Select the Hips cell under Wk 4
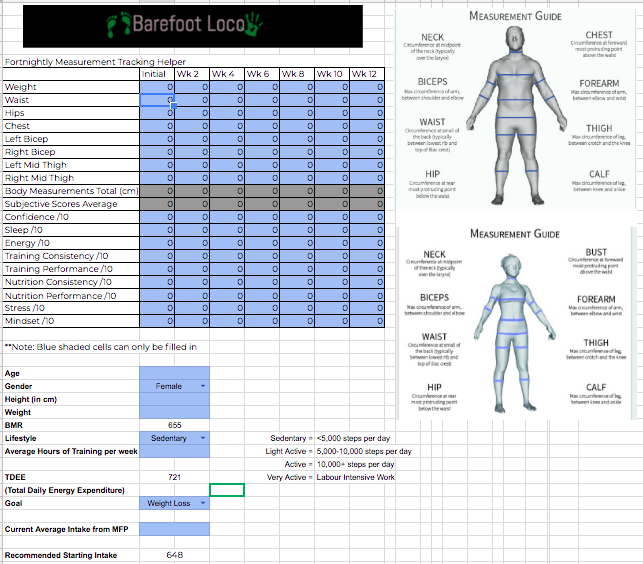This screenshot has height=564, width=643. point(225,113)
